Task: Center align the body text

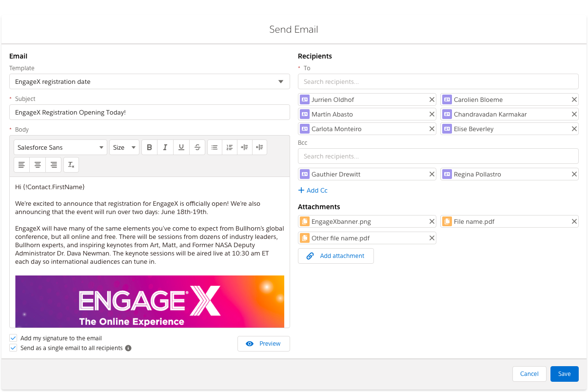Action: tap(38, 165)
